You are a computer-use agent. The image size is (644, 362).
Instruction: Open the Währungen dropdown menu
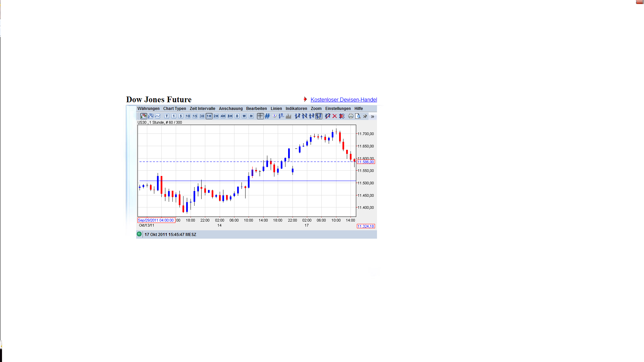click(x=148, y=109)
